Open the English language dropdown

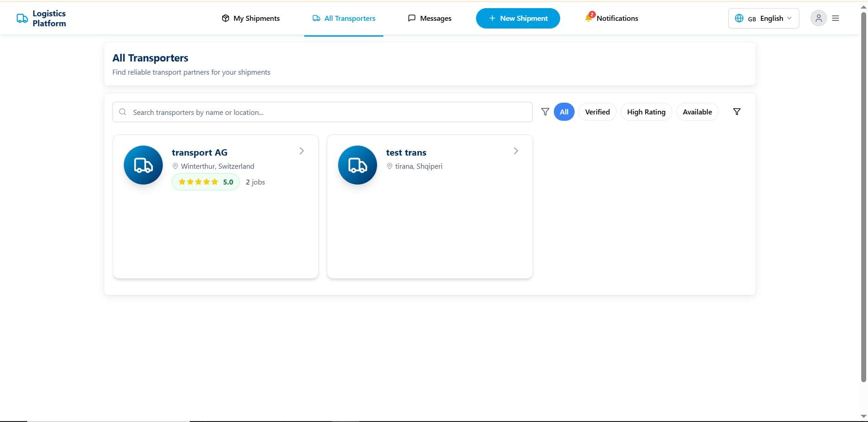763,18
